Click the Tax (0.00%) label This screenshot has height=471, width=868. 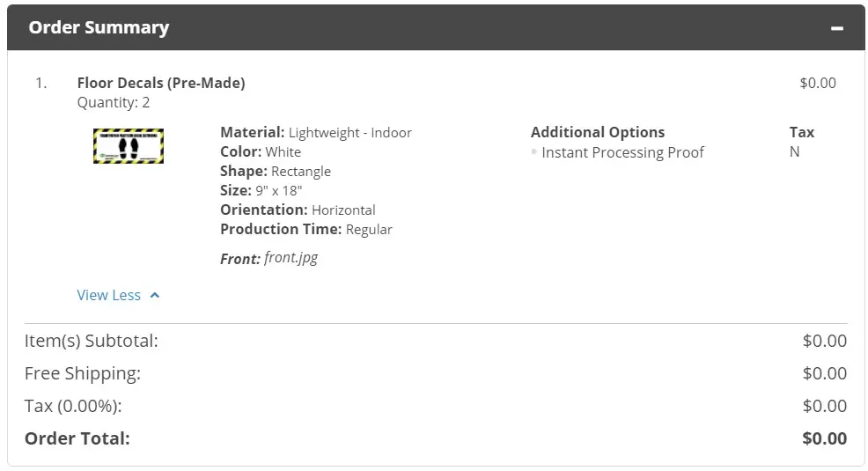tap(73, 406)
